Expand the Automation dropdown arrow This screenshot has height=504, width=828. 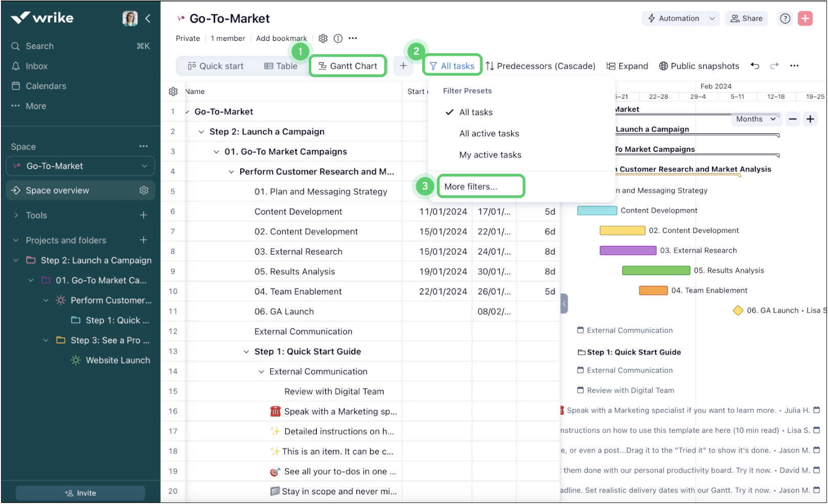[x=712, y=18]
